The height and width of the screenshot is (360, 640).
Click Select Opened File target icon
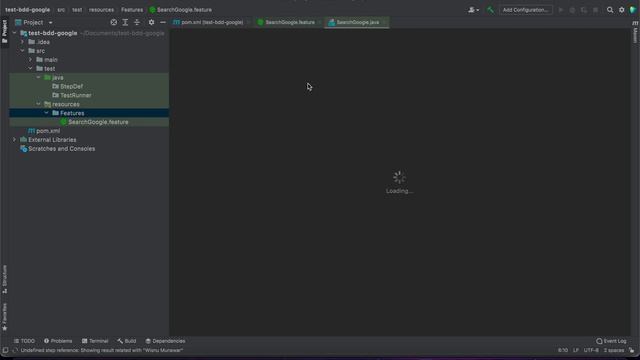tap(113, 22)
